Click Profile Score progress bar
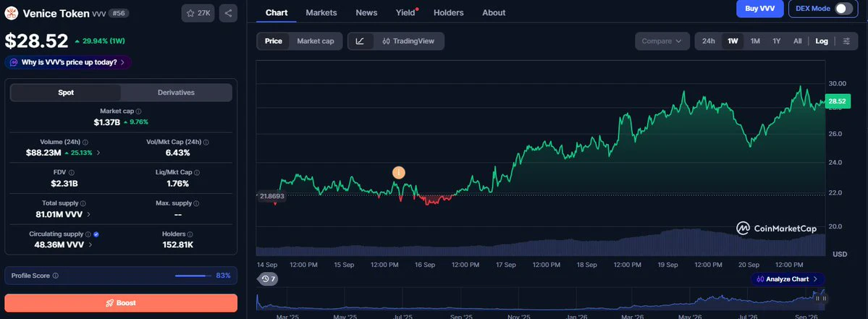Screen dimensions: 868x319 pos(193,276)
